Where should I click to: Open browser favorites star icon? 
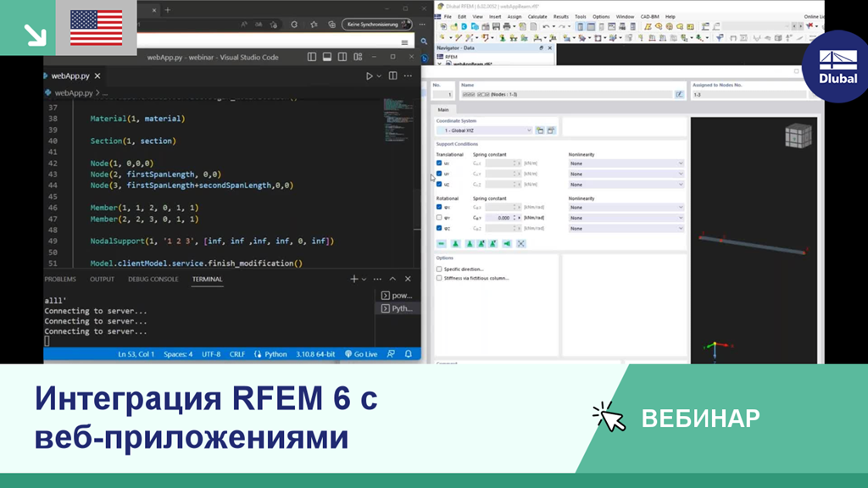[x=314, y=25]
